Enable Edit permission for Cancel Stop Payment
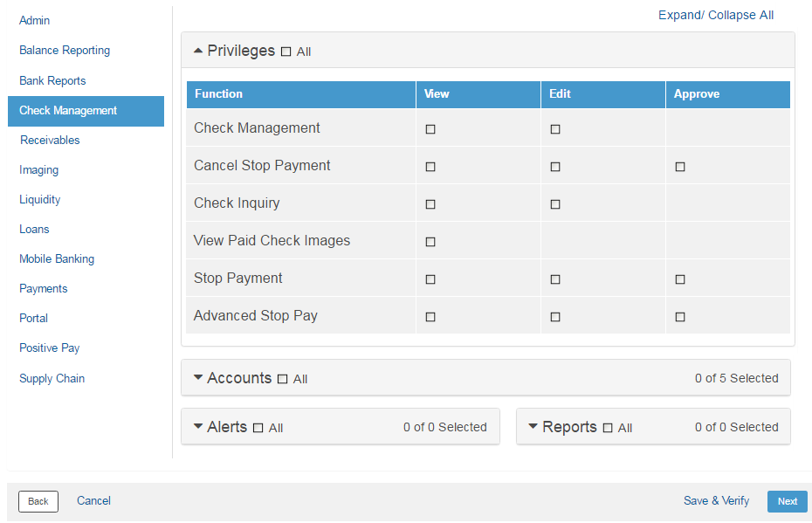The height and width of the screenshot is (523, 812). [x=555, y=166]
